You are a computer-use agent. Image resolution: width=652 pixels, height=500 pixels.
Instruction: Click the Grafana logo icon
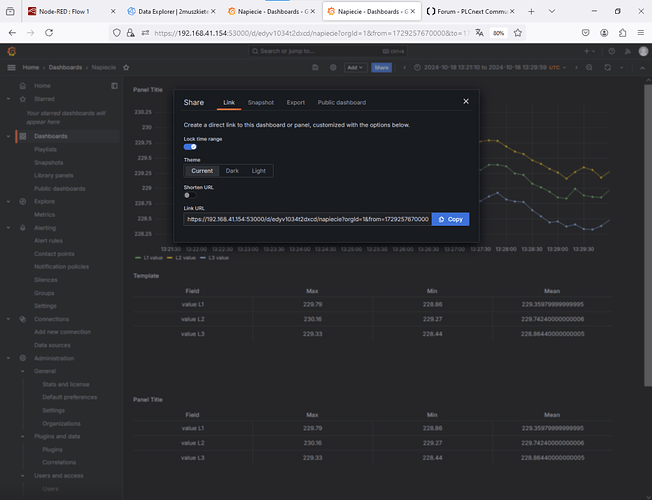coord(12,51)
